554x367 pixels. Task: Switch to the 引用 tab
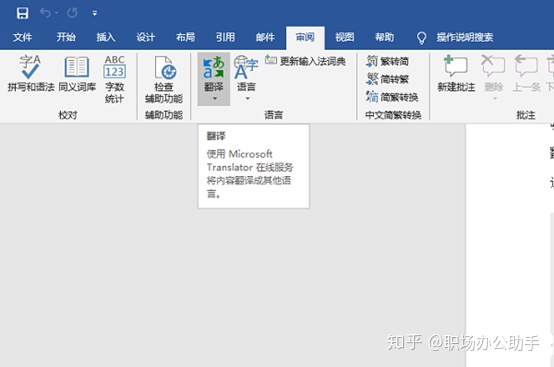225,37
